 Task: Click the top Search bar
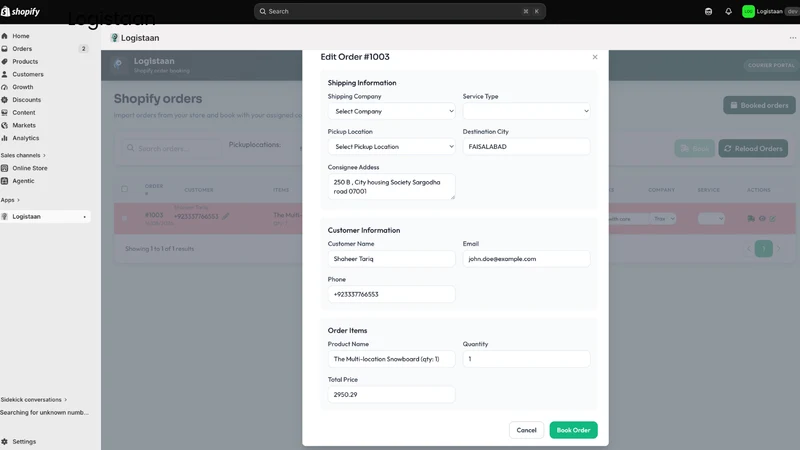399,11
